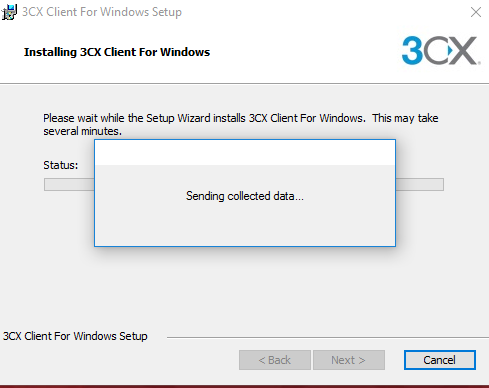Click the grayed-out Back button
This screenshot has height=388, width=489.
[275, 360]
